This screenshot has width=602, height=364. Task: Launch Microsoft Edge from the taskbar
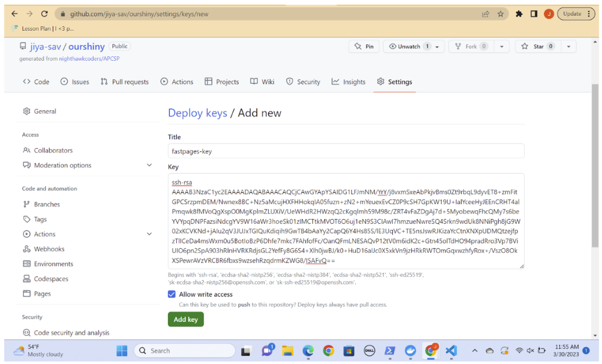tap(308, 351)
